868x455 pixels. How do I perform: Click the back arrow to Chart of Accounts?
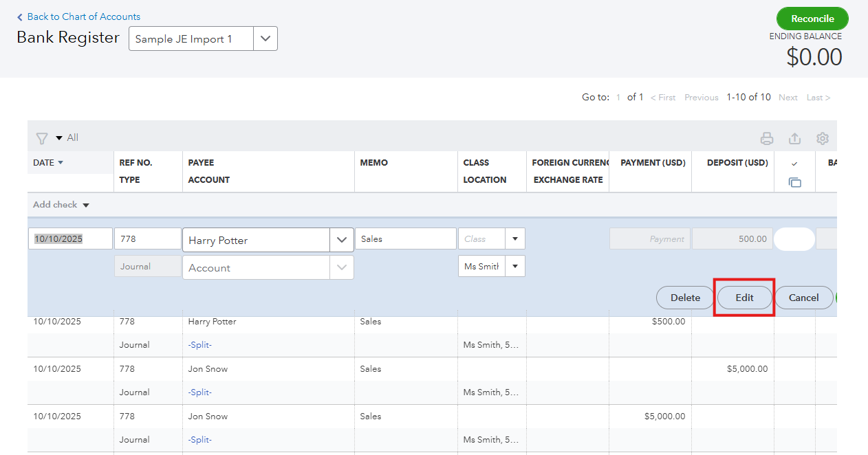click(x=20, y=16)
